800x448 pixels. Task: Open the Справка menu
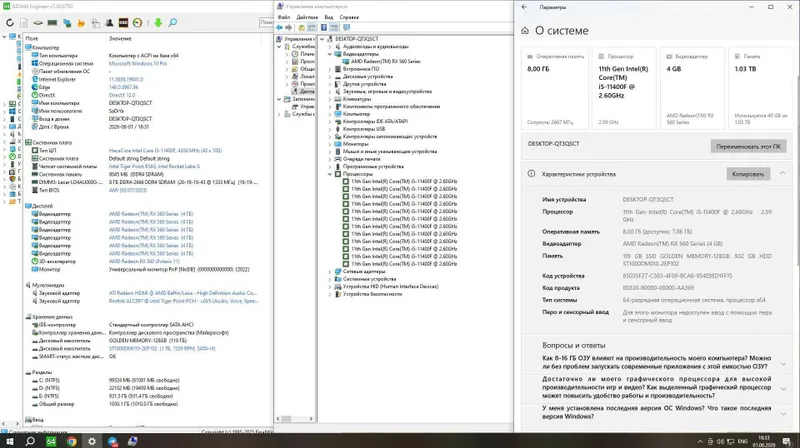[349, 17]
